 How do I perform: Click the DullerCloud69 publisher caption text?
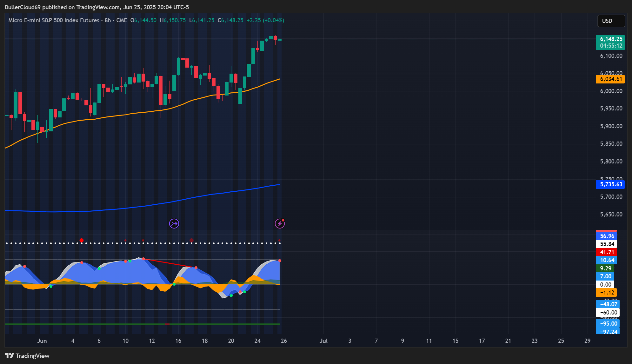click(97, 7)
